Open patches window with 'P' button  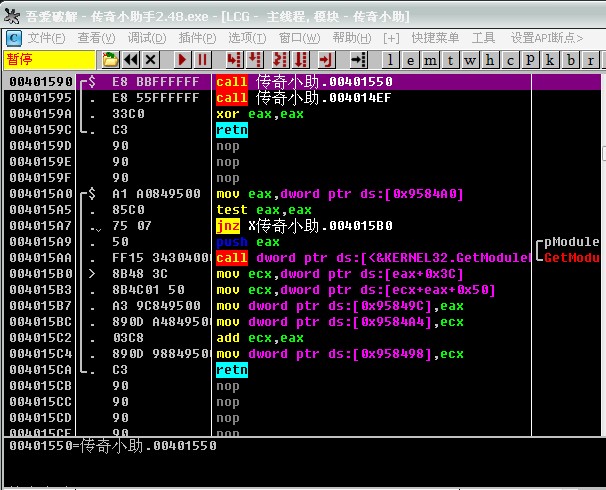(x=530, y=60)
